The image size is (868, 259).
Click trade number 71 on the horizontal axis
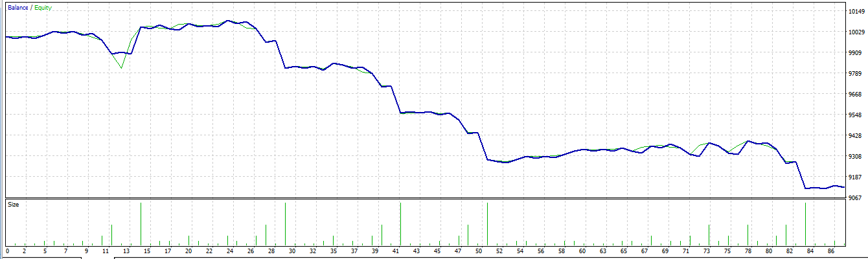pyautogui.click(x=686, y=251)
